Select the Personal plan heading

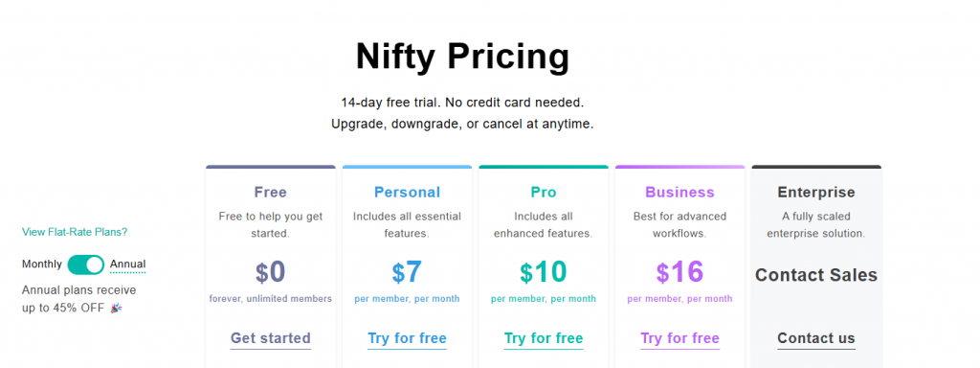click(407, 192)
